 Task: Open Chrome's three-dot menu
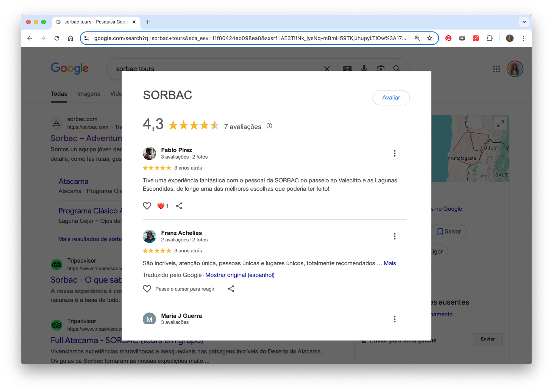pos(523,38)
